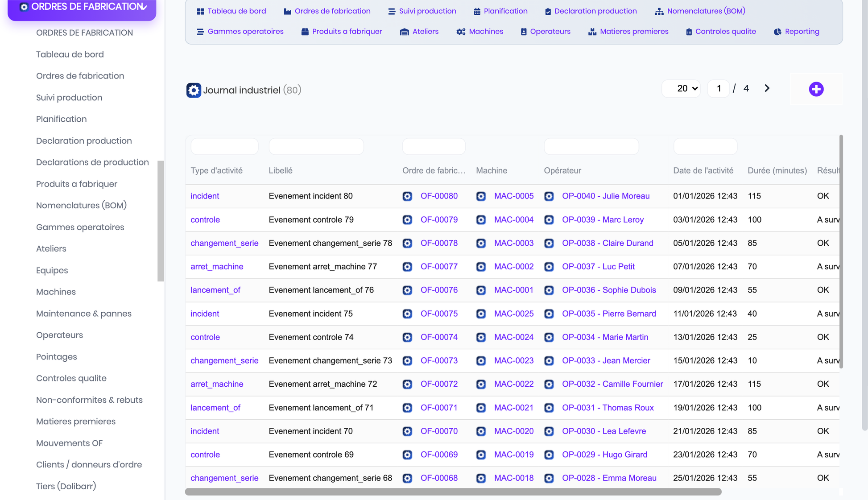Click the pie chart icon beside Reporting
This screenshot has width=868, height=500.
(777, 32)
